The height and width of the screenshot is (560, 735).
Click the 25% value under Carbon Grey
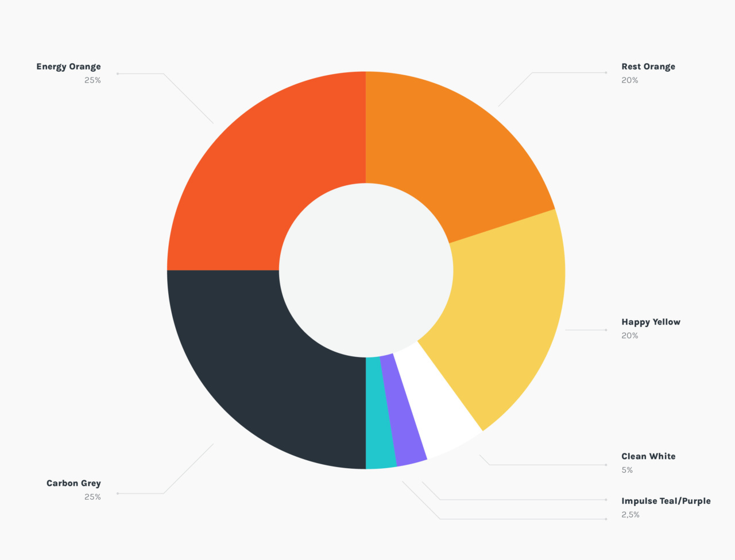92,497
